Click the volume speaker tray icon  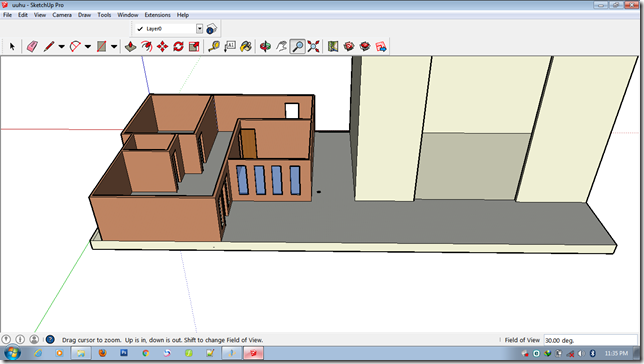point(582,353)
